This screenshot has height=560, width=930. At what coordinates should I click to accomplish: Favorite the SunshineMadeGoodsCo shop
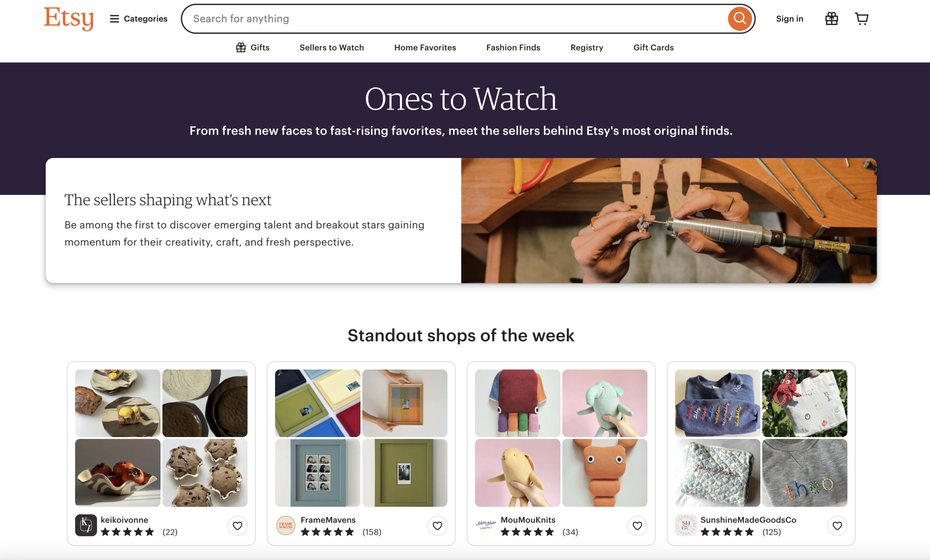[x=837, y=525]
